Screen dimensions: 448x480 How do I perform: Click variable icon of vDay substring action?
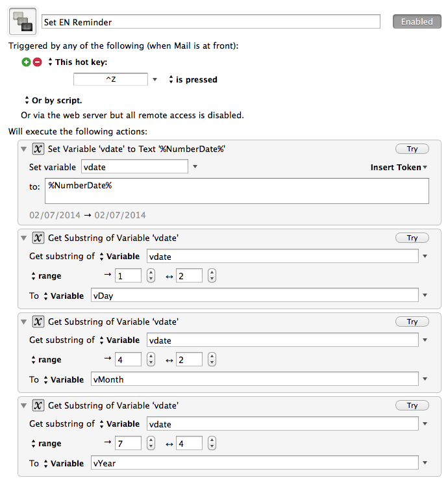tap(38, 238)
